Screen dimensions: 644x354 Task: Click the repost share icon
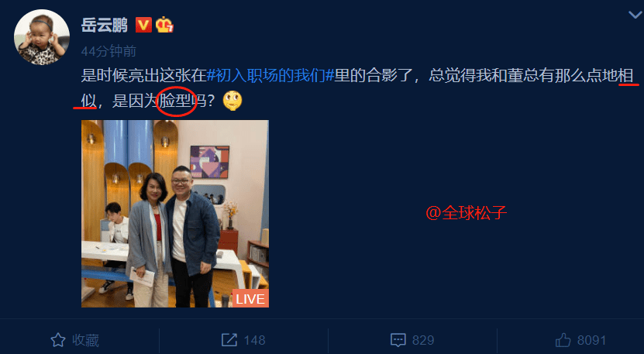(x=229, y=340)
